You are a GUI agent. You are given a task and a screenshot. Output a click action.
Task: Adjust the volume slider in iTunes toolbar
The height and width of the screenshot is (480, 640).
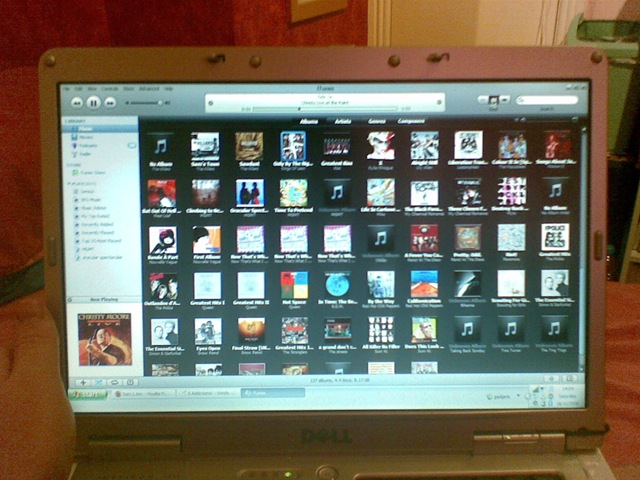tap(144, 103)
